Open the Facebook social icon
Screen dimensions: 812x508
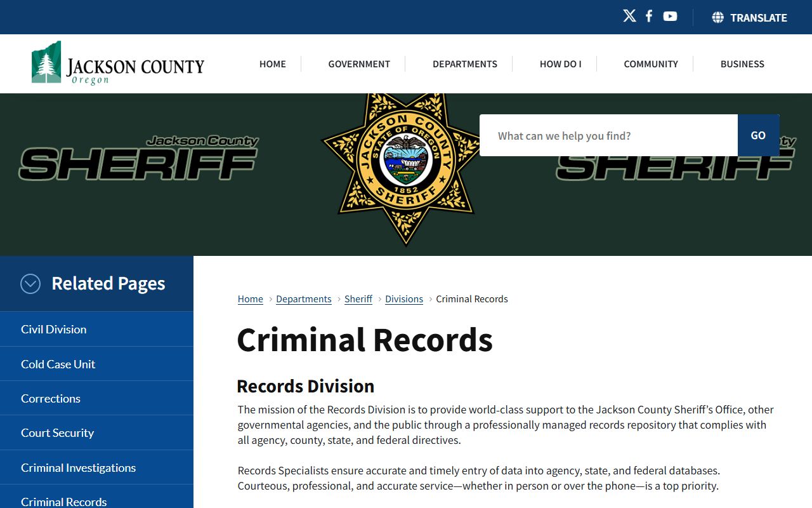tap(649, 17)
